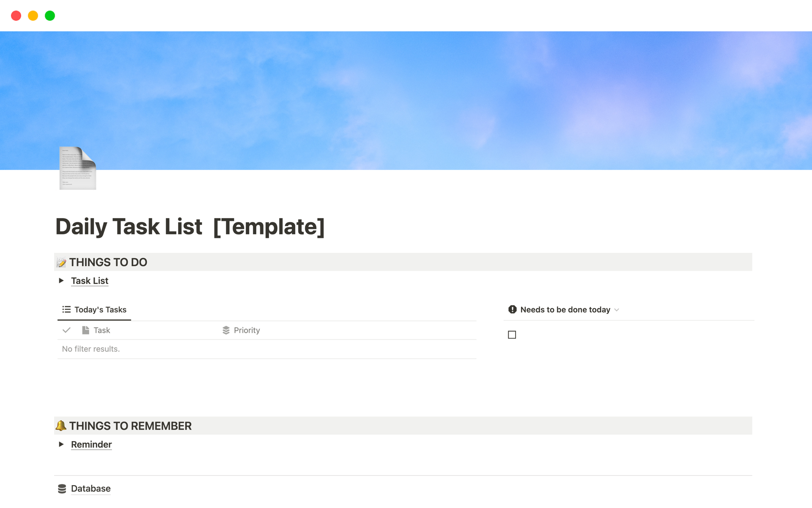Toggle the empty checkbox under Needs to be done today
Image resolution: width=812 pixels, height=508 pixels.
point(512,334)
